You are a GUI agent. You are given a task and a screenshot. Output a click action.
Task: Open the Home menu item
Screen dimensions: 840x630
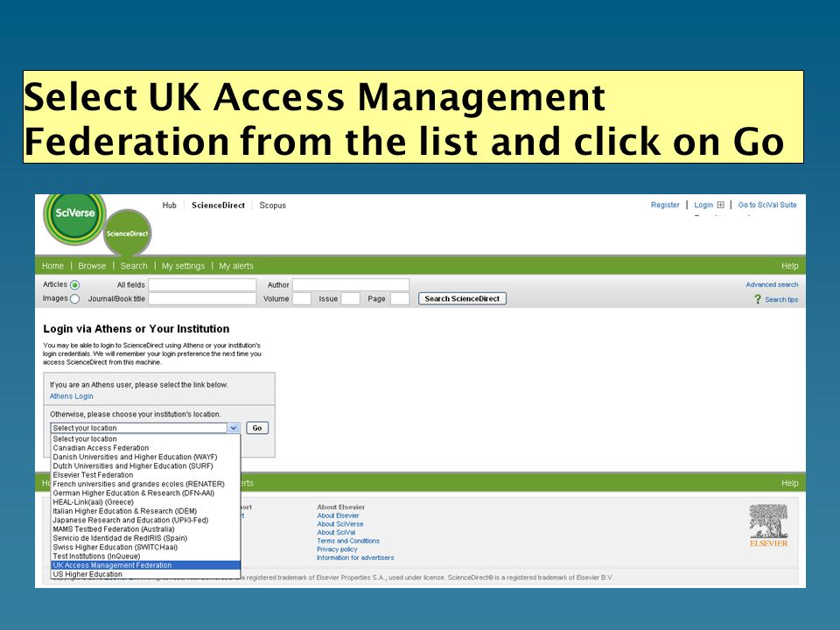click(x=52, y=266)
